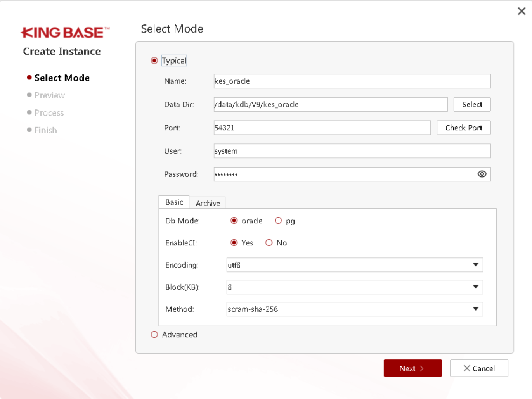Click the Preview step in sidebar

[x=50, y=95]
